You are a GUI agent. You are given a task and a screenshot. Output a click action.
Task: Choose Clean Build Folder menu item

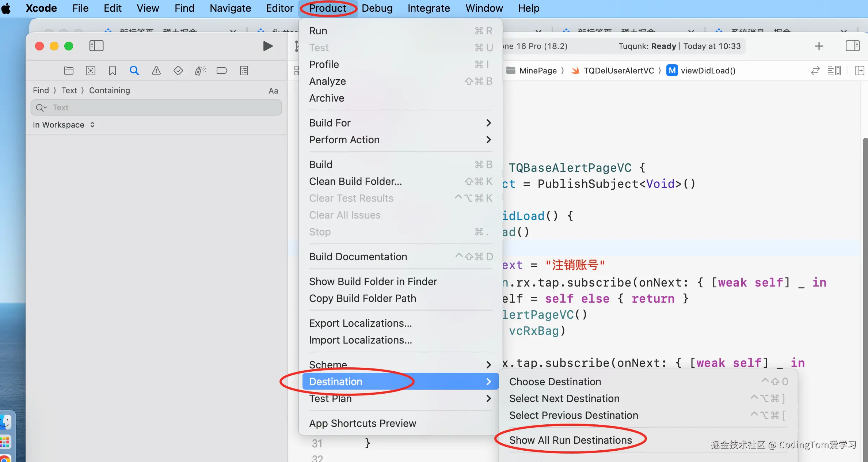[x=355, y=181]
